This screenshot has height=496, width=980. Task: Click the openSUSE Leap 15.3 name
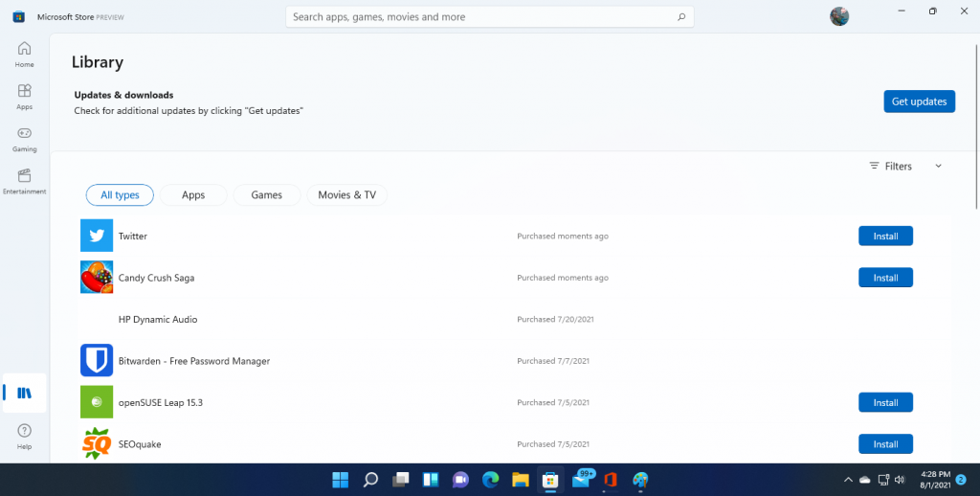(x=161, y=402)
